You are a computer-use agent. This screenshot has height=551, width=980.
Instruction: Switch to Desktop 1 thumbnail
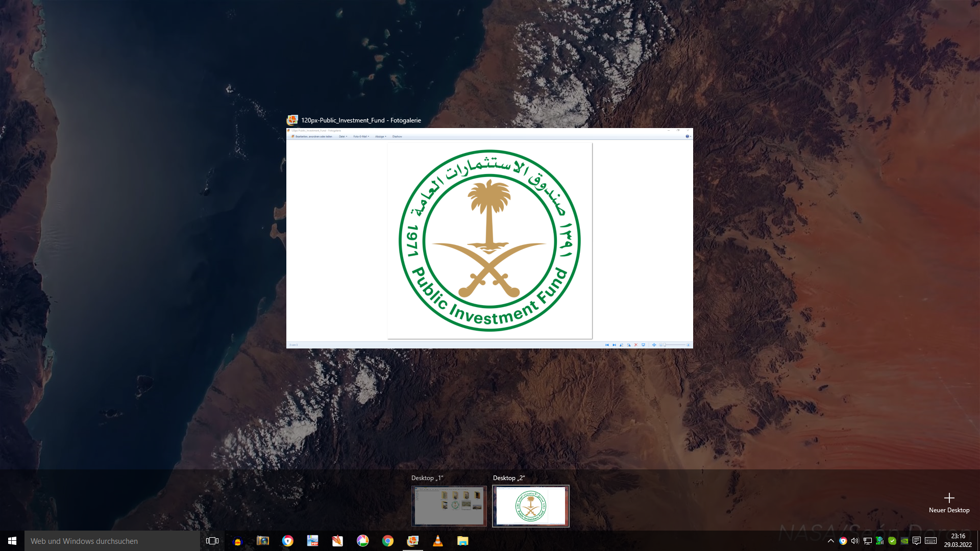pos(449,506)
